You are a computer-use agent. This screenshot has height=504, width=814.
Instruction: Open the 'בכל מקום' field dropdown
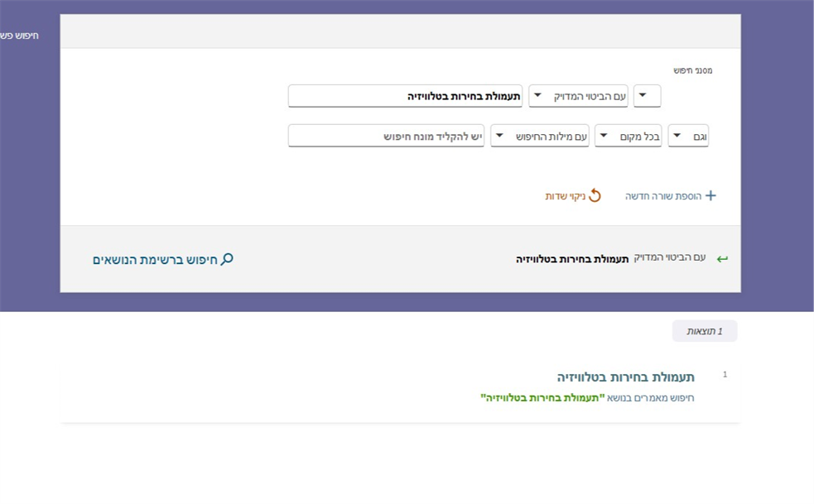[629, 136]
